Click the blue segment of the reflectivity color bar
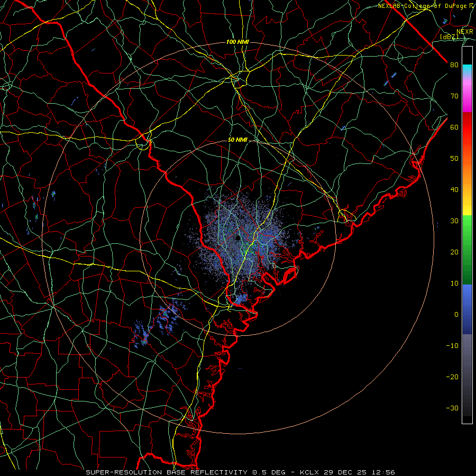 (x=467, y=309)
